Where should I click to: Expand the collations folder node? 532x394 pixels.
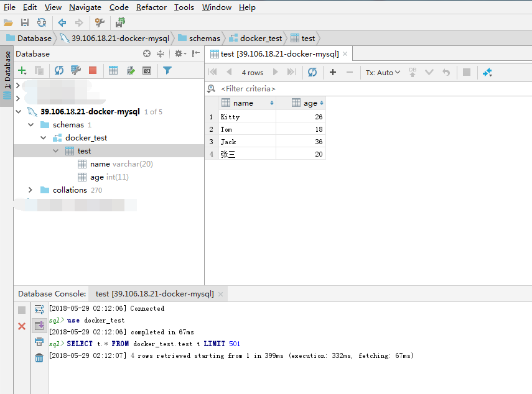click(x=30, y=190)
